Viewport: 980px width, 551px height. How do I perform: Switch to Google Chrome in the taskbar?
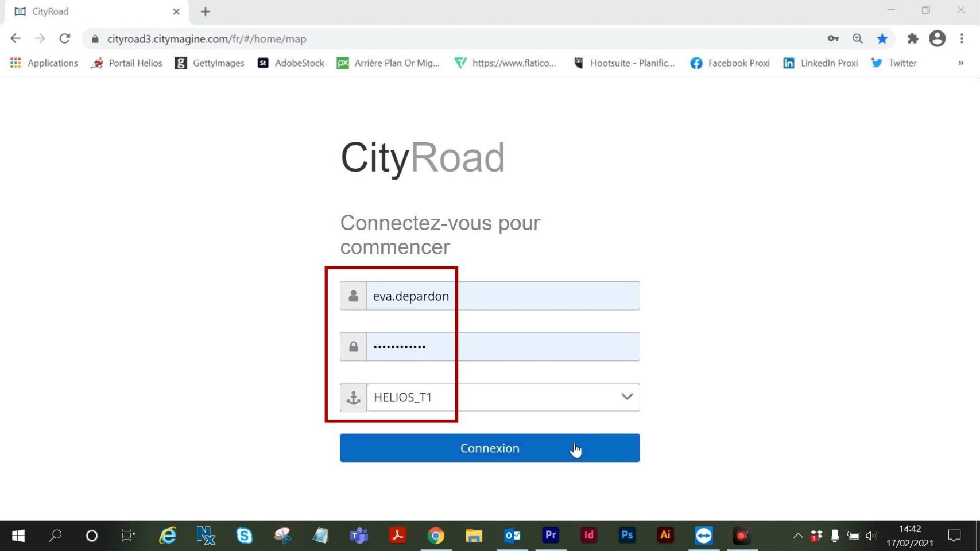436,536
